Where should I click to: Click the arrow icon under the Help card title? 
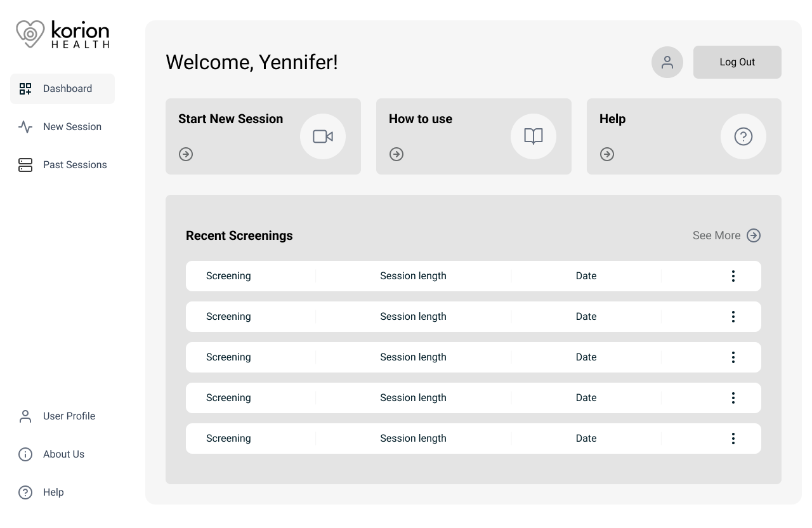[x=607, y=154]
